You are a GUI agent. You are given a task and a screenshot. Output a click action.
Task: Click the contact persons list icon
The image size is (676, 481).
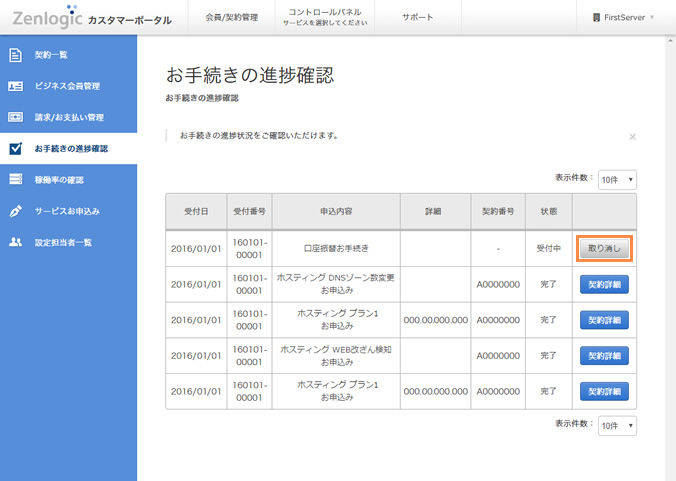pyautogui.click(x=15, y=242)
